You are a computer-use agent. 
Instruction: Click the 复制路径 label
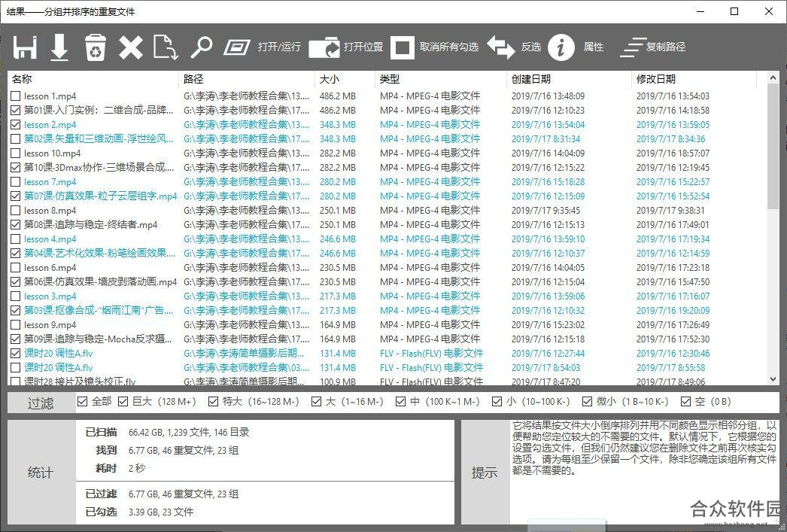coord(666,47)
